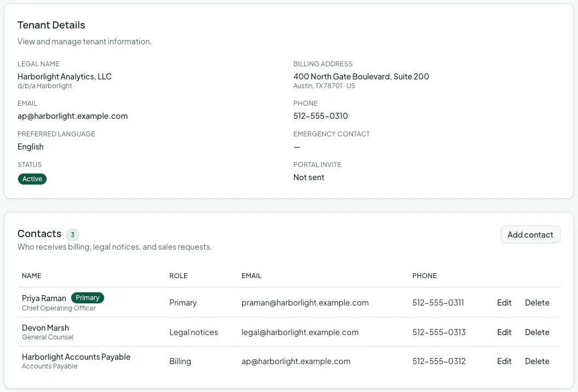Click the 'Tenant Details' heading
The image size is (578, 392).
coord(51,25)
